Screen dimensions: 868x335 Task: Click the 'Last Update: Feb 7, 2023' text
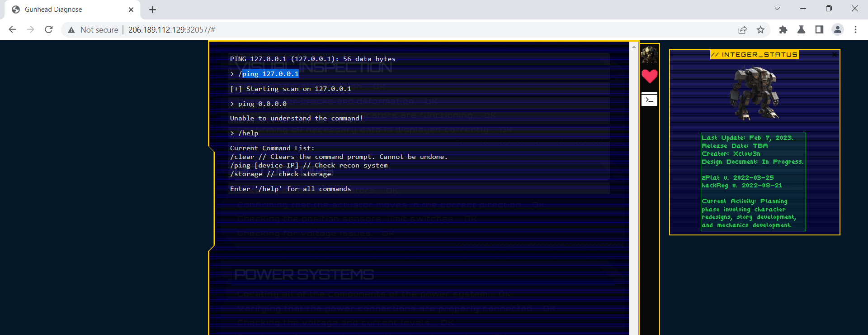[747, 138]
